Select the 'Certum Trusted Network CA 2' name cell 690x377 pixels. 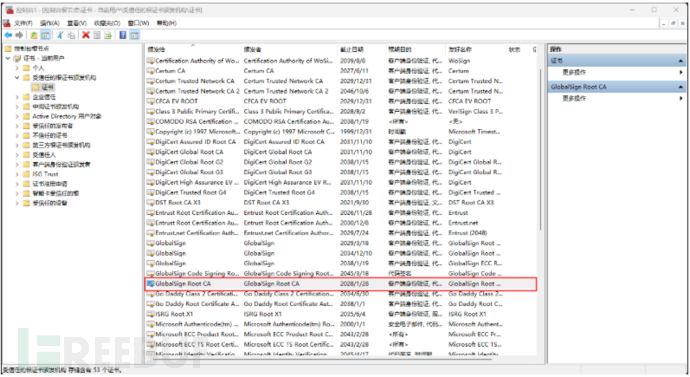(x=197, y=91)
